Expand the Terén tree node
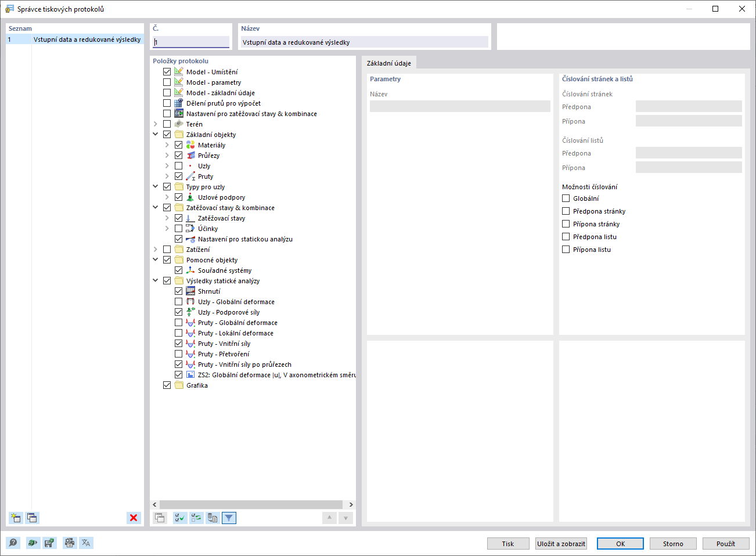This screenshot has height=556, width=756. click(x=156, y=124)
